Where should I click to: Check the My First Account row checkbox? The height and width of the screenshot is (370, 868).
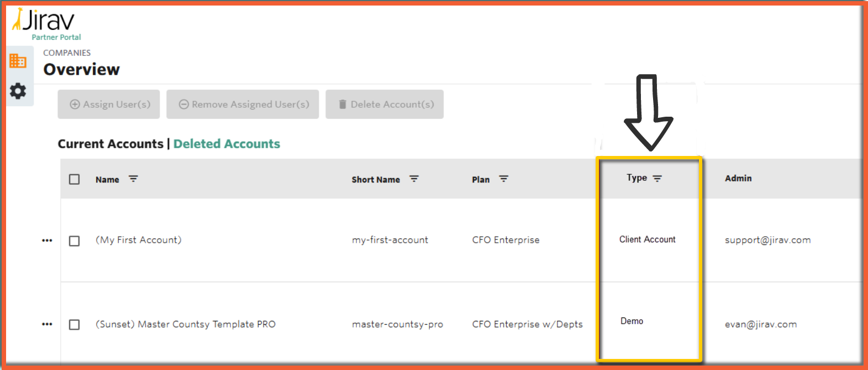click(75, 241)
